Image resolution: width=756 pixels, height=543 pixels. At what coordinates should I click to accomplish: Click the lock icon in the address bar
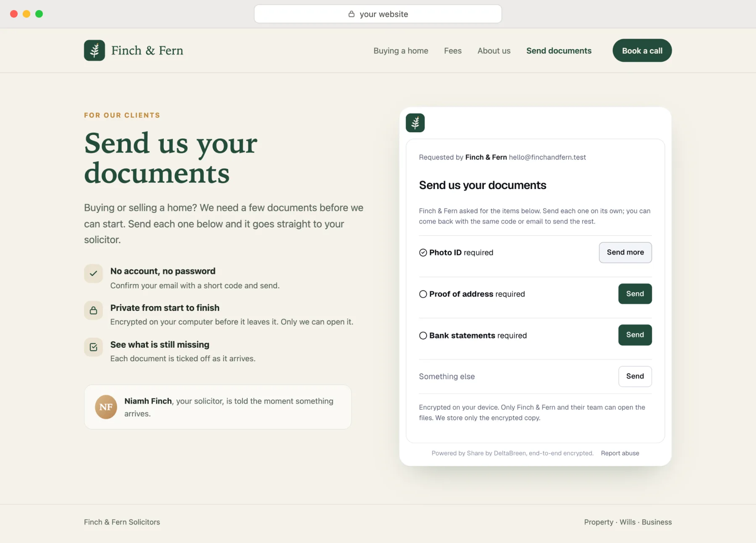point(352,14)
